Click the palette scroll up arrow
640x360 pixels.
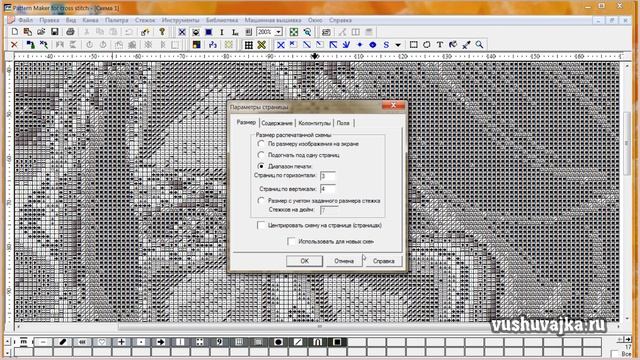[8, 341]
